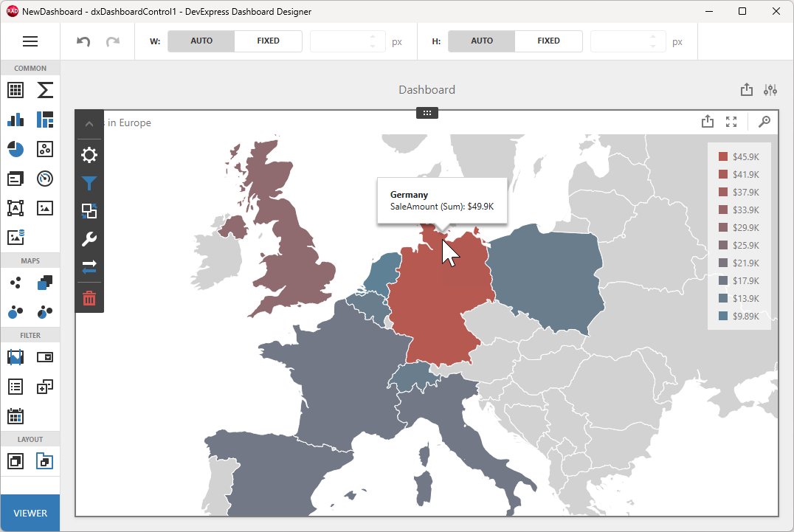Image resolution: width=794 pixels, height=532 pixels.
Task: Open Interactivity menu for map item
Action: click(x=89, y=211)
